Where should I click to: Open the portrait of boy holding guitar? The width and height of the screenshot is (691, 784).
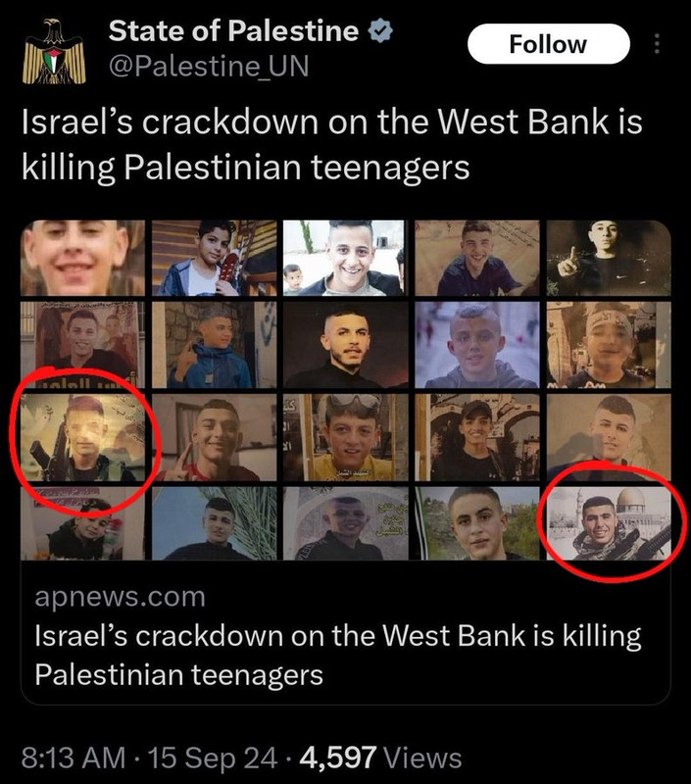(x=214, y=258)
